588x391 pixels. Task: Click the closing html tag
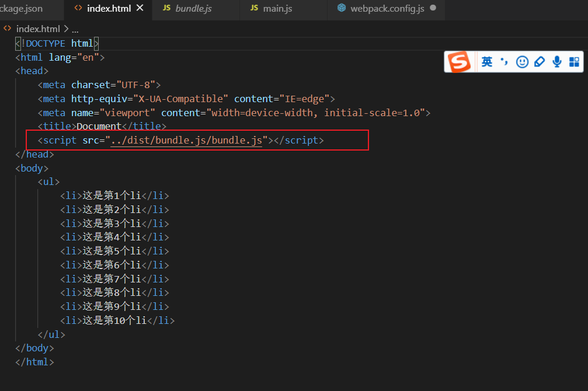(34, 362)
